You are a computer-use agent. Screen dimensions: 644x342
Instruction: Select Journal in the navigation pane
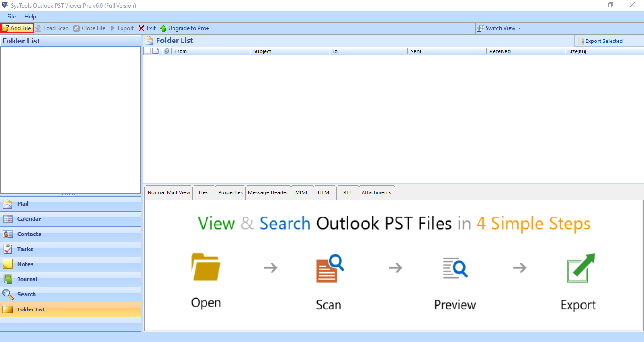coord(71,279)
